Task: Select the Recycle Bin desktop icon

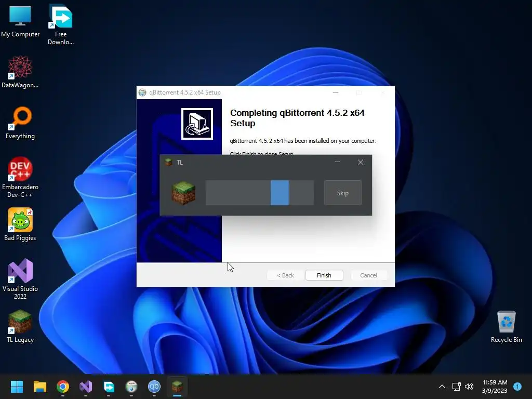Action: point(506,326)
